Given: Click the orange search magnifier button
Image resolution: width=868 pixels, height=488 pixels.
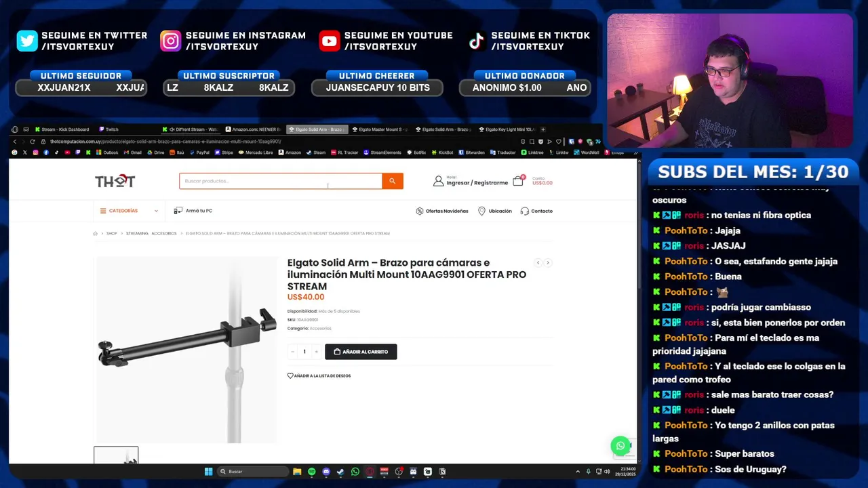Looking at the screenshot, I should pos(392,181).
